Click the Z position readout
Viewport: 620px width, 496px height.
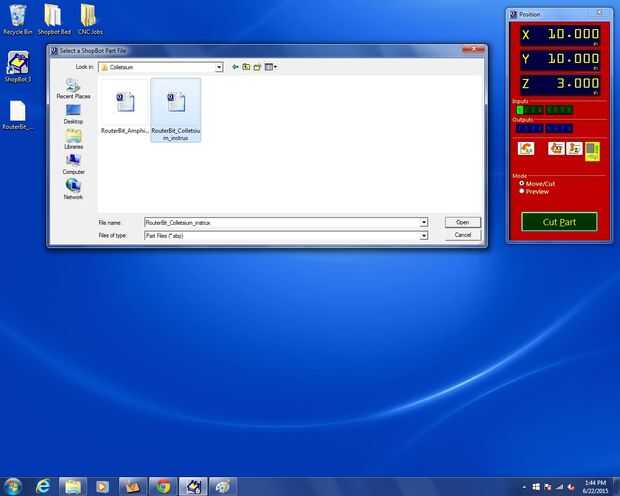pos(560,85)
